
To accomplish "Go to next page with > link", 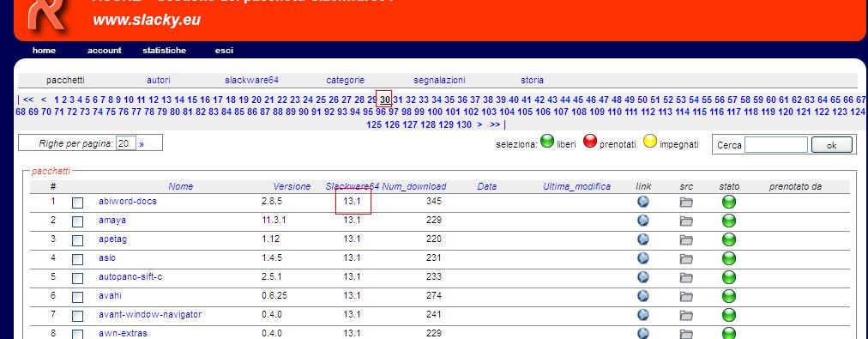I will (479, 124).
